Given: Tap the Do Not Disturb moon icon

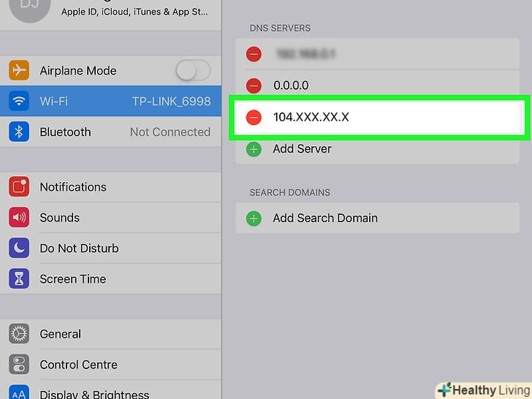Looking at the screenshot, I should [x=18, y=248].
